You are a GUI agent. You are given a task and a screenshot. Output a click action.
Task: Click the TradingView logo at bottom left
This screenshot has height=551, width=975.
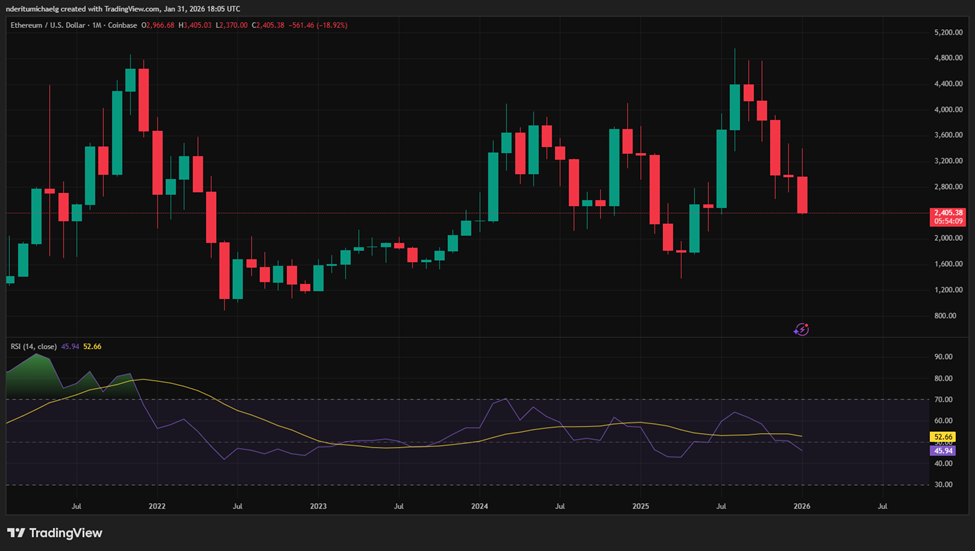[55, 533]
